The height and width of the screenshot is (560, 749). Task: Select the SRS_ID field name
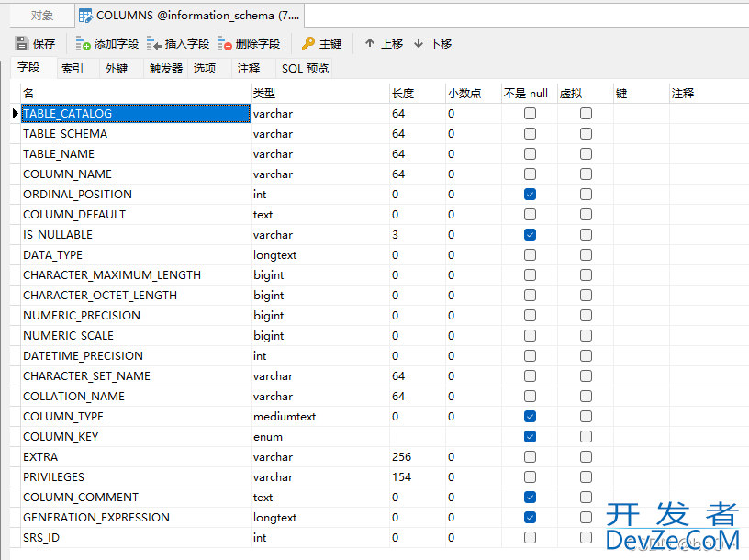[41, 538]
